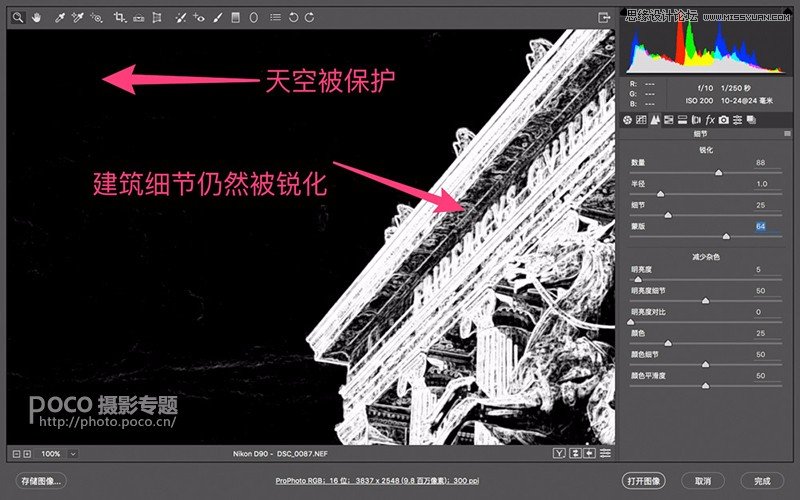This screenshot has height=500, width=800.
Task: Zoom in with the plus button
Action: 27,454
